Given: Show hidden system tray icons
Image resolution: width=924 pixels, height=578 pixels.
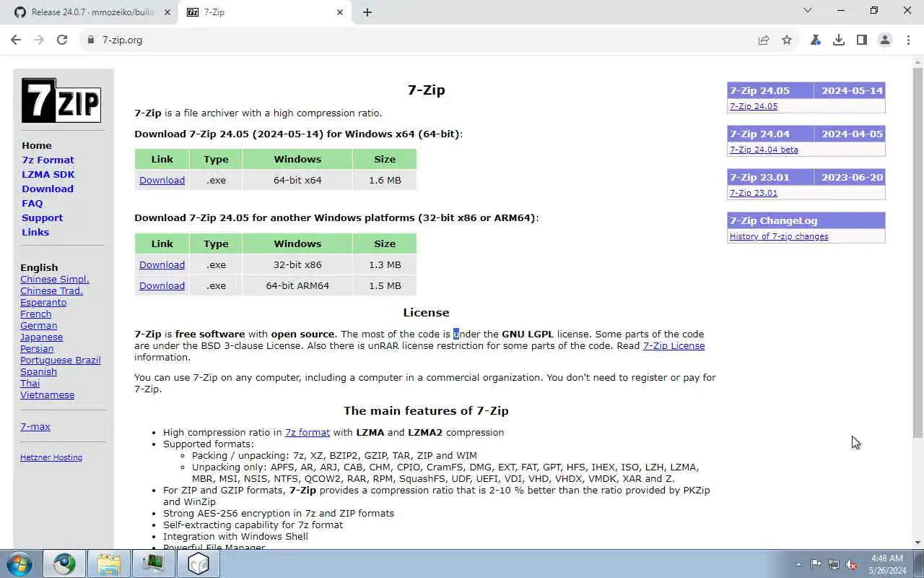Looking at the screenshot, I should 798,564.
